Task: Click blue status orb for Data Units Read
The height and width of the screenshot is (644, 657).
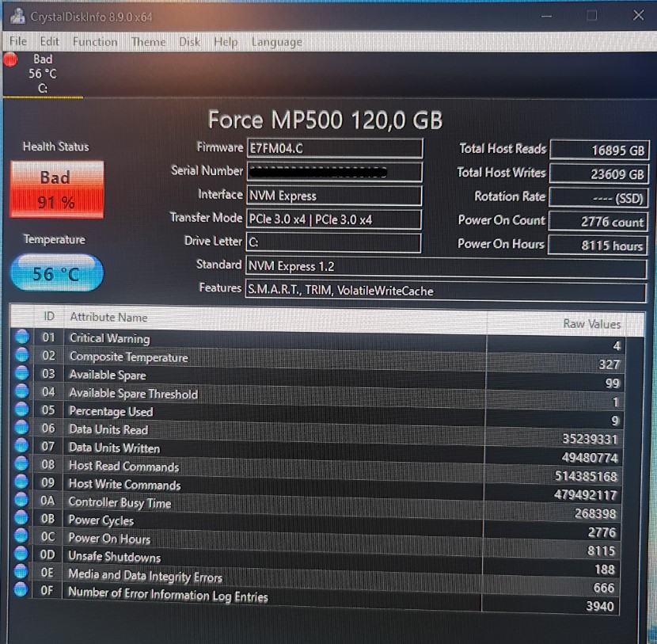Action: [x=21, y=427]
